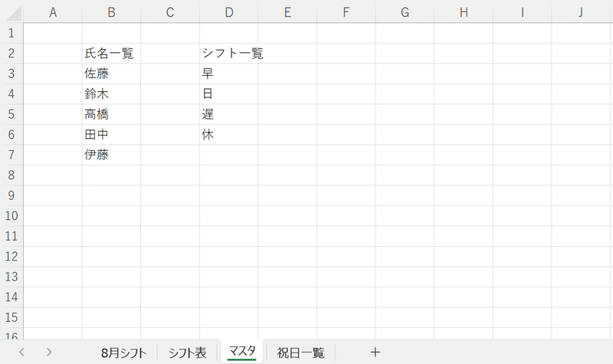Select row 2 header
The width and height of the screenshot is (613, 364).
click(x=11, y=53)
